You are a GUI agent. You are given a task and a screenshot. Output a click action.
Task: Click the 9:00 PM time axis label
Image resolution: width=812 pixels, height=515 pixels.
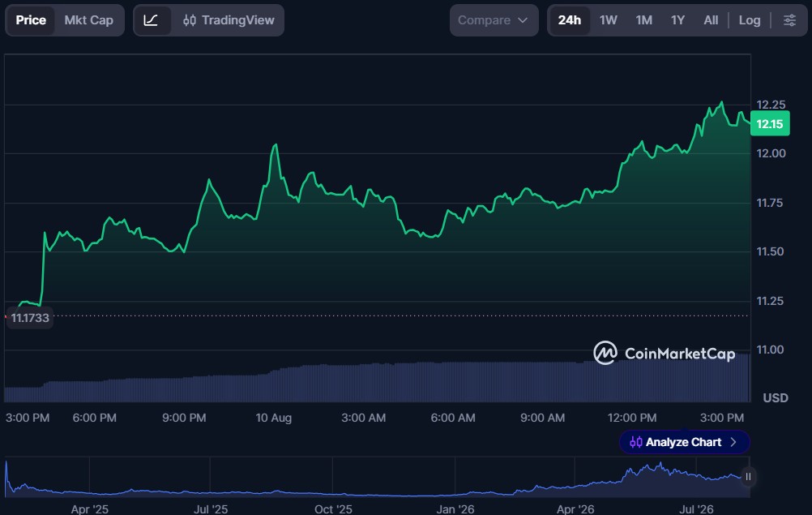coord(184,418)
